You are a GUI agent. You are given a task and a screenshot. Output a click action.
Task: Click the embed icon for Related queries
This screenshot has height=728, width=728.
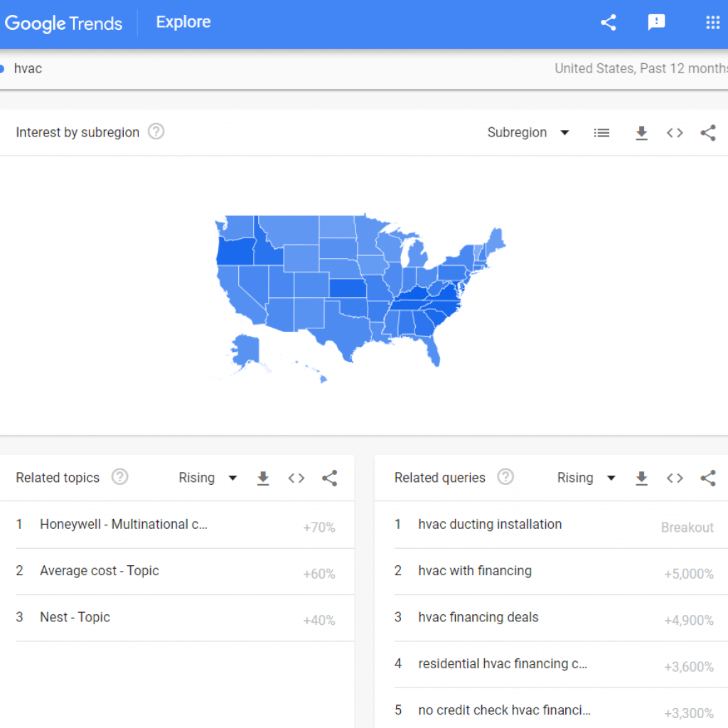tap(675, 478)
